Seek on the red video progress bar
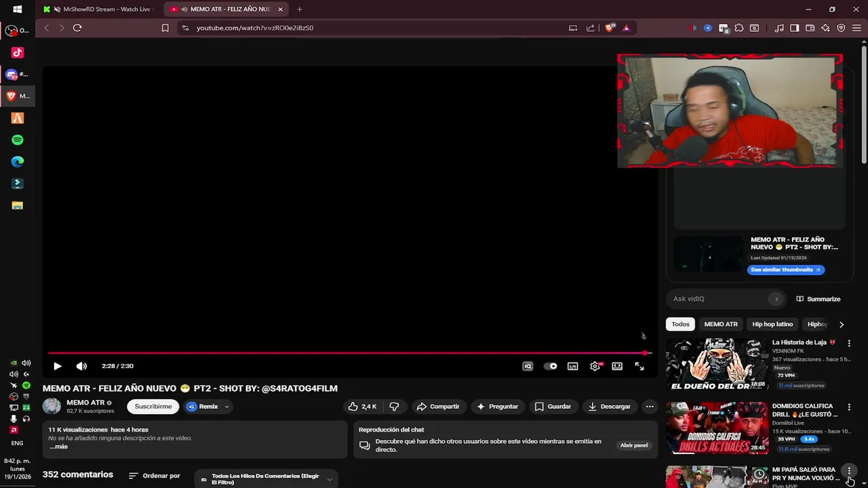The height and width of the screenshot is (488, 868). pos(349,353)
